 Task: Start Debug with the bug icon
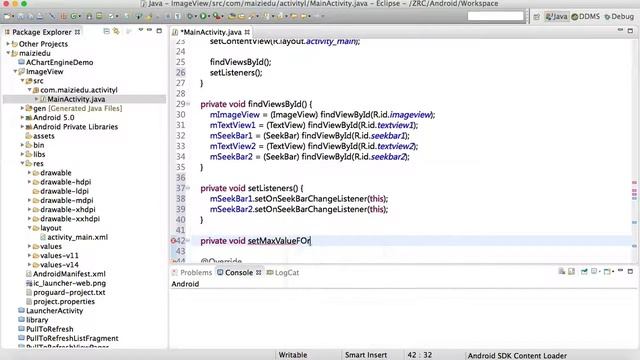[189, 16]
